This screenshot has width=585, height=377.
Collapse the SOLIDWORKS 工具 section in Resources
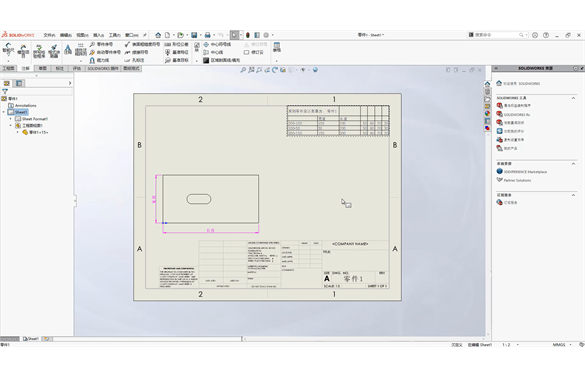(573, 98)
